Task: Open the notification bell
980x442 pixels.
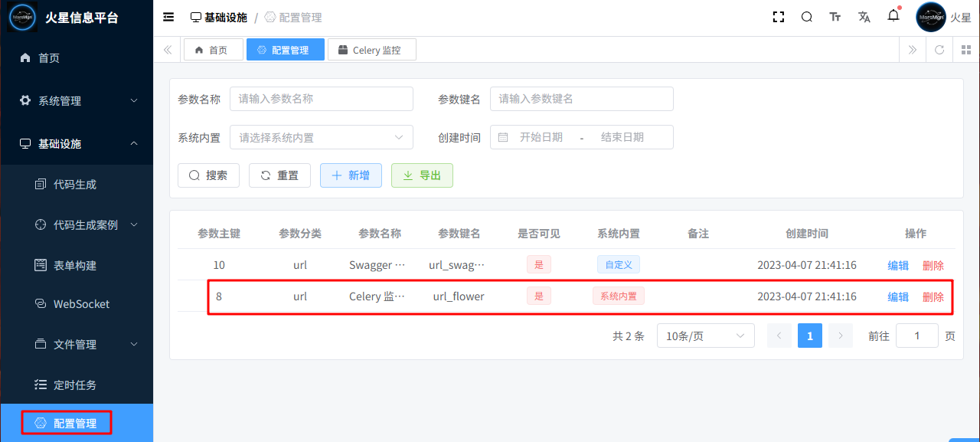Action: (893, 16)
